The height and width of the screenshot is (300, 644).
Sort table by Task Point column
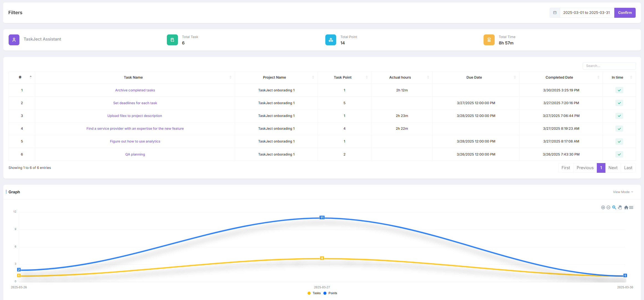(x=343, y=77)
